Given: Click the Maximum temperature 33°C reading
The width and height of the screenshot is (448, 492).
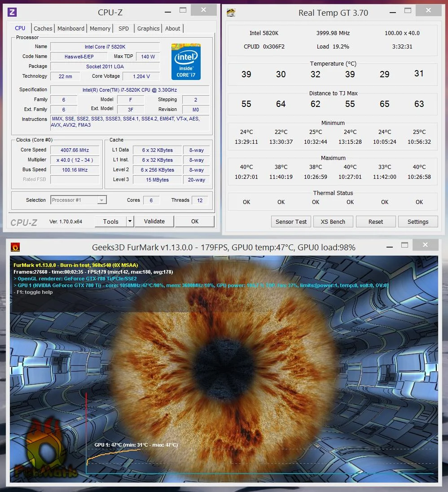Looking at the screenshot, I should (385, 167).
